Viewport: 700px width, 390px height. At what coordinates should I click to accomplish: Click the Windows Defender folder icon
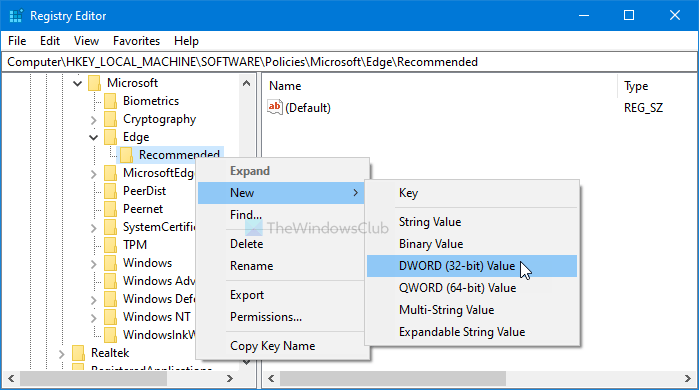pyautogui.click(x=110, y=299)
